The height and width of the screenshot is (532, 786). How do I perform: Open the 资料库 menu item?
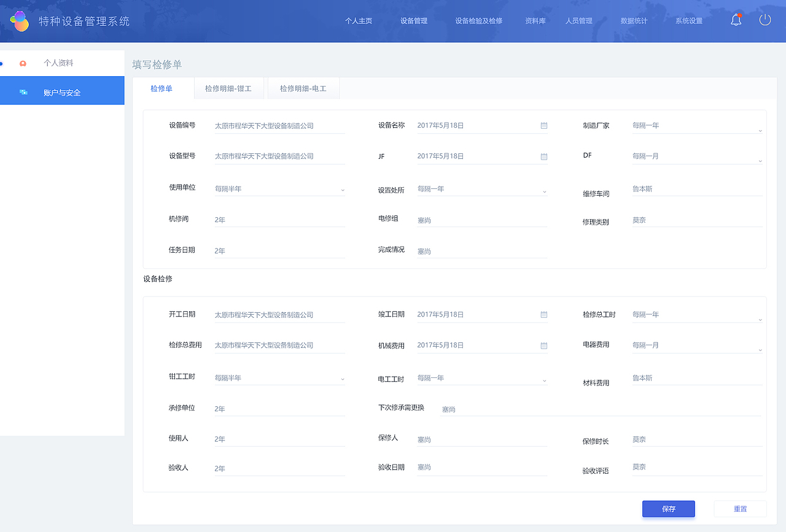(534, 20)
